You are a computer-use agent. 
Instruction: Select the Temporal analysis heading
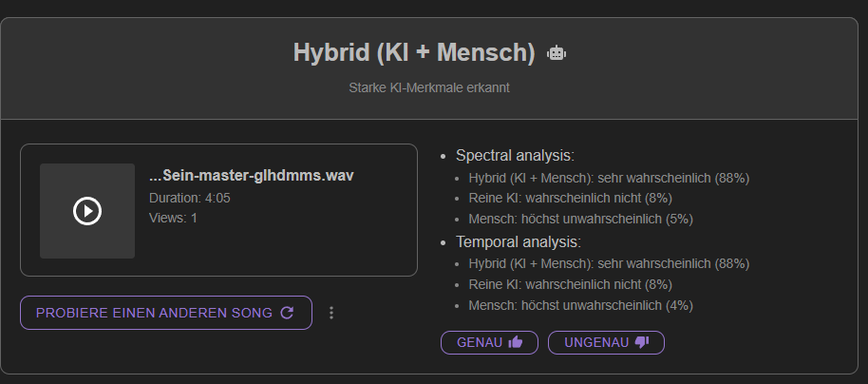coord(519,242)
